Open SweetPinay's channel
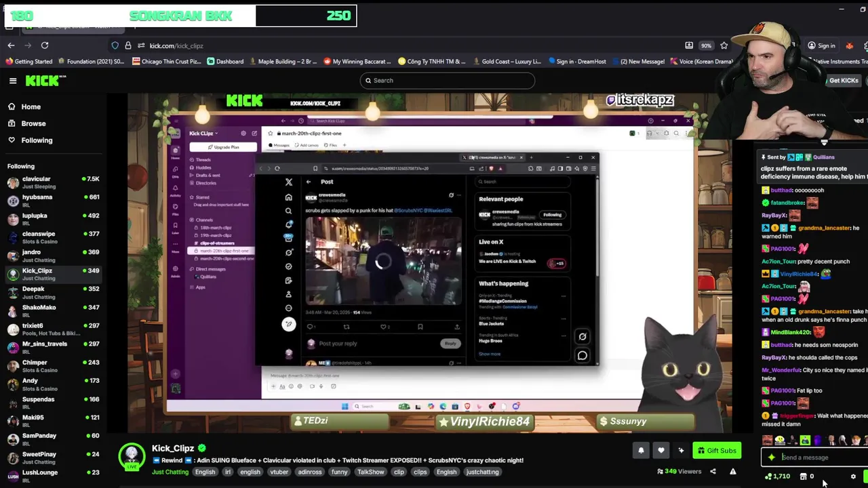868x488 pixels. (x=53, y=457)
